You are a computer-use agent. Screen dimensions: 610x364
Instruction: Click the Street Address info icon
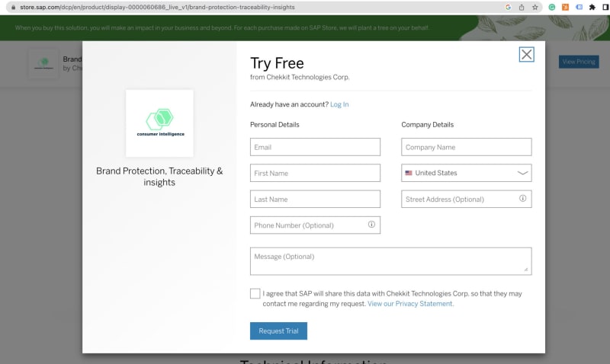point(522,199)
